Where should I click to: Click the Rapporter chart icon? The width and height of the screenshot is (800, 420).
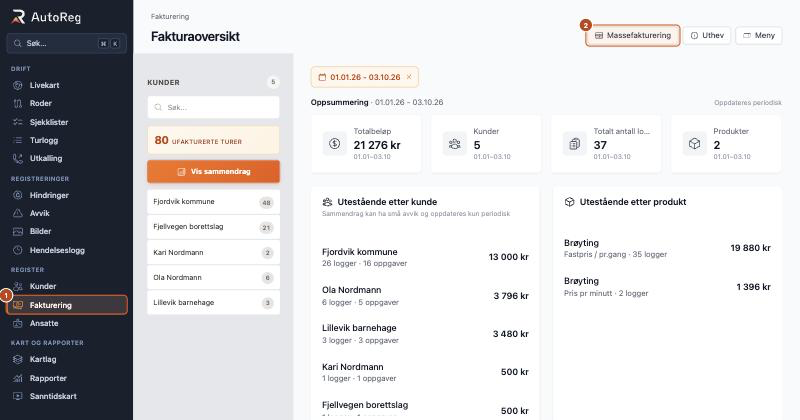point(18,378)
